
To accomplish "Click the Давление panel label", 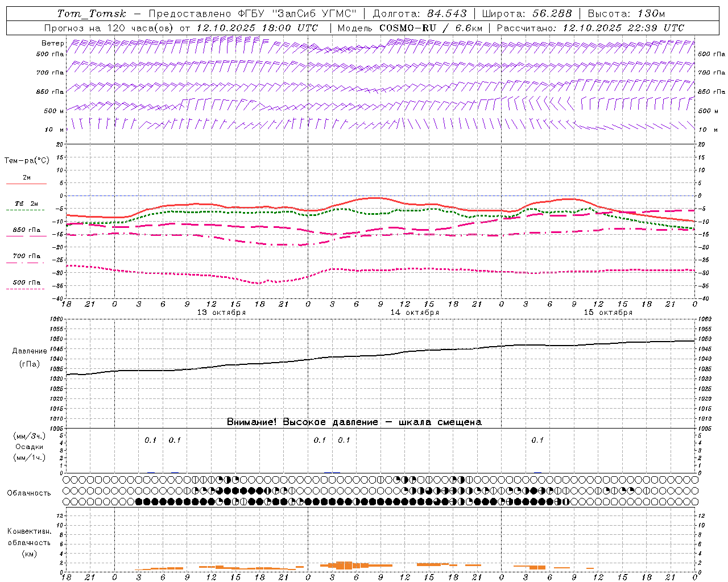I will (30, 351).
